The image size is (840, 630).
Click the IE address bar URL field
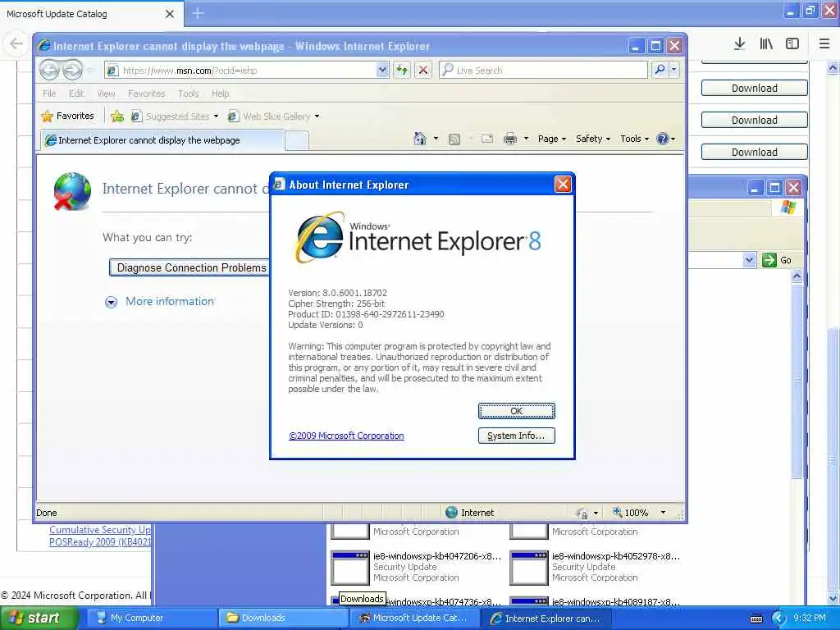point(241,71)
